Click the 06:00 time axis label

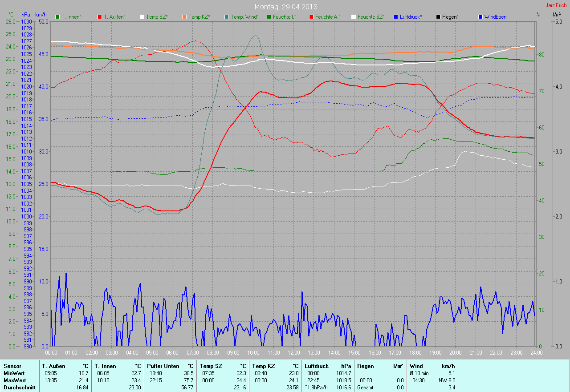(x=172, y=353)
